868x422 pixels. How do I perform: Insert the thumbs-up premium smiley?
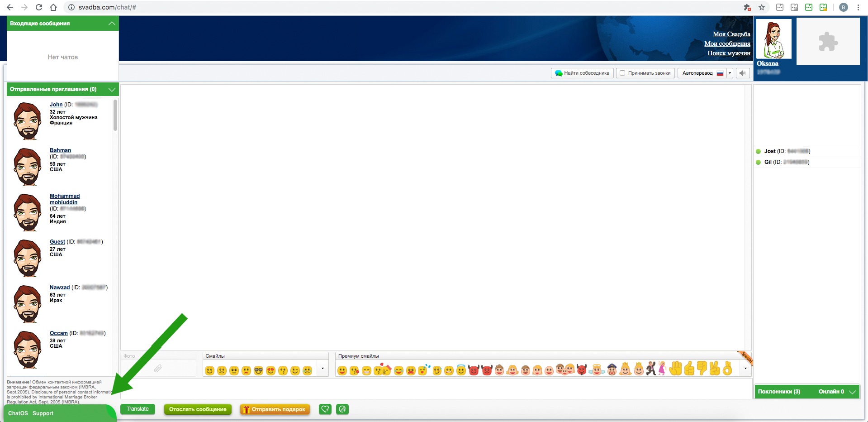pyautogui.click(x=689, y=369)
